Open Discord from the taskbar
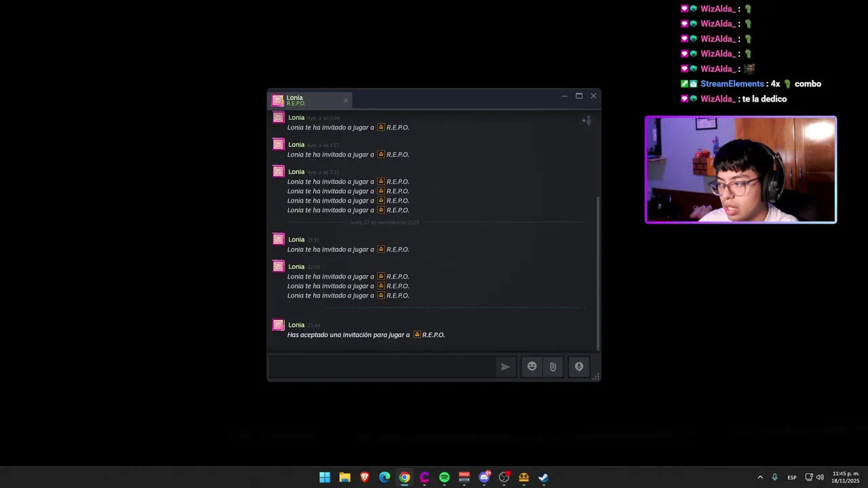 coord(484,477)
